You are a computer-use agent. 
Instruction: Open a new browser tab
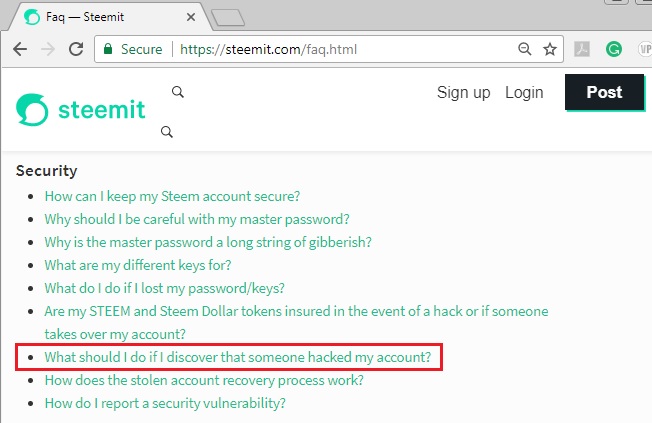click(230, 17)
